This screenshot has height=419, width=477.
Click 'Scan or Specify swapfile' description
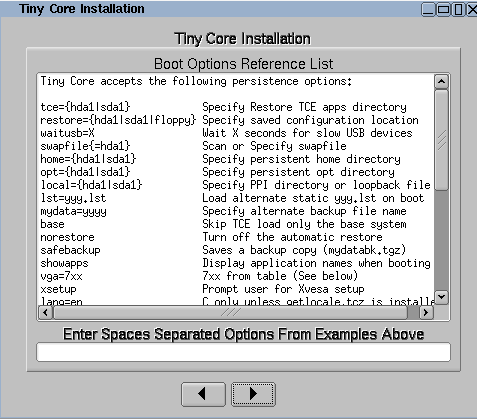274,146
